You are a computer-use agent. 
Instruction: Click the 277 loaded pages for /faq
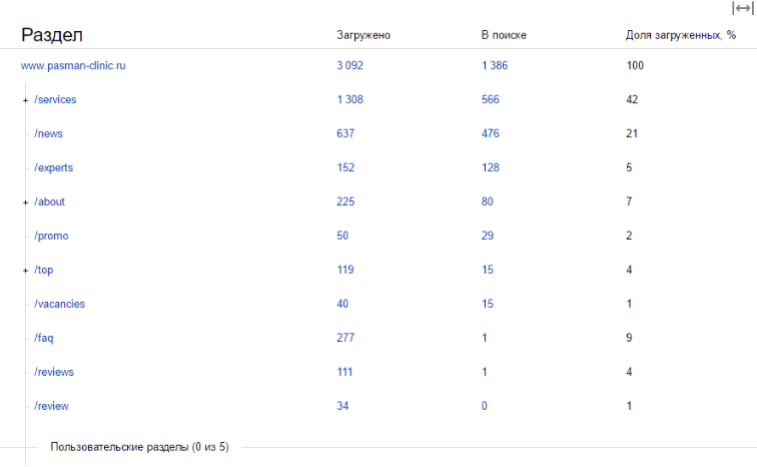345,338
